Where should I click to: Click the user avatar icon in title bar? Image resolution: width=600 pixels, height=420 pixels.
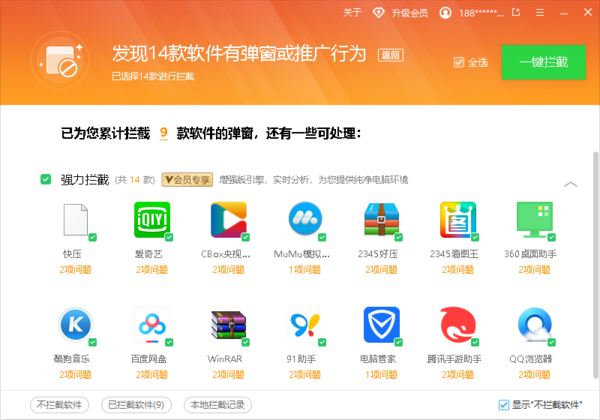tap(445, 13)
